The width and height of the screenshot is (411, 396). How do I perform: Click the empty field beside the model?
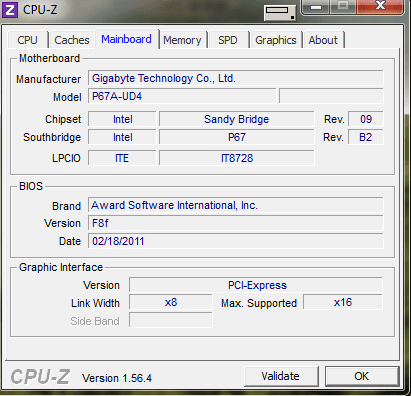[331, 96]
